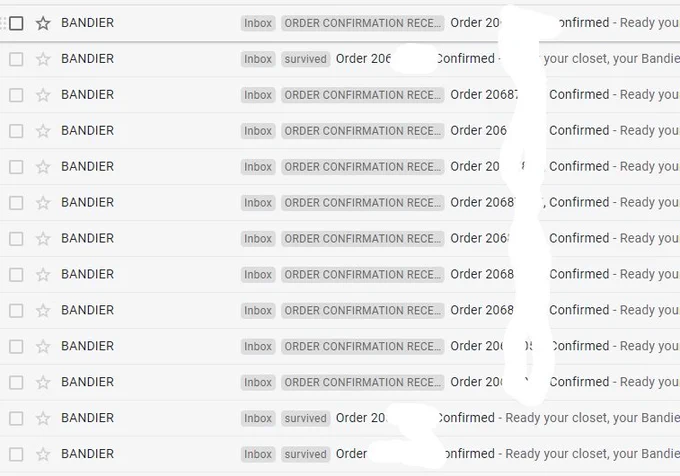Select the ninth email row checkbox
Viewport: 680px width, 476px height.
pyautogui.click(x=16, y=311)
